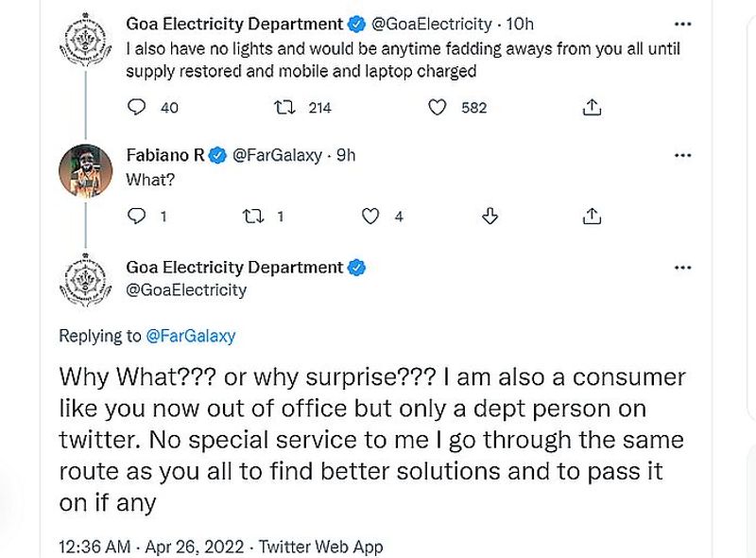Open more options on Fabiano R's tweet

coord(682,155)
